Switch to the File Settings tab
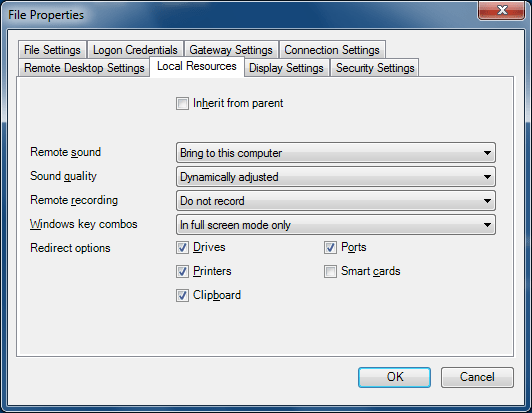The width and height of the screenshot is (532, 413). click(52, 50)
